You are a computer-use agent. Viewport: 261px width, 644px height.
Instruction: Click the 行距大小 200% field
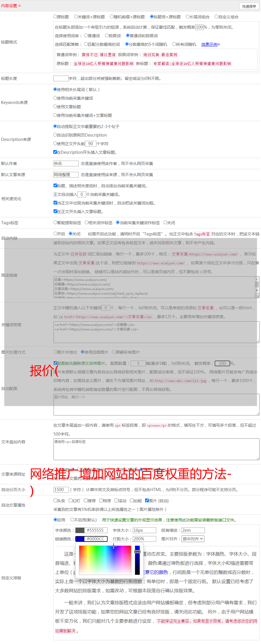[x=145, y=539]
